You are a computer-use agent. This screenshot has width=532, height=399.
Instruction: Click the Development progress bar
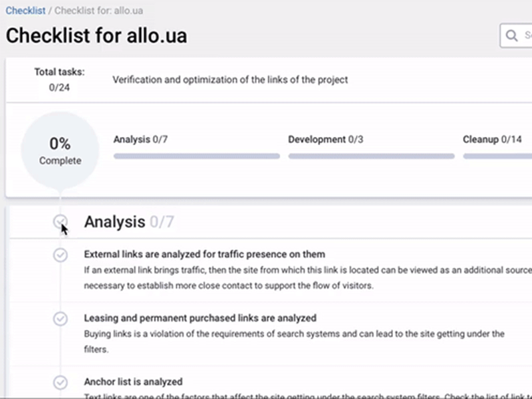tap(372, 156)
